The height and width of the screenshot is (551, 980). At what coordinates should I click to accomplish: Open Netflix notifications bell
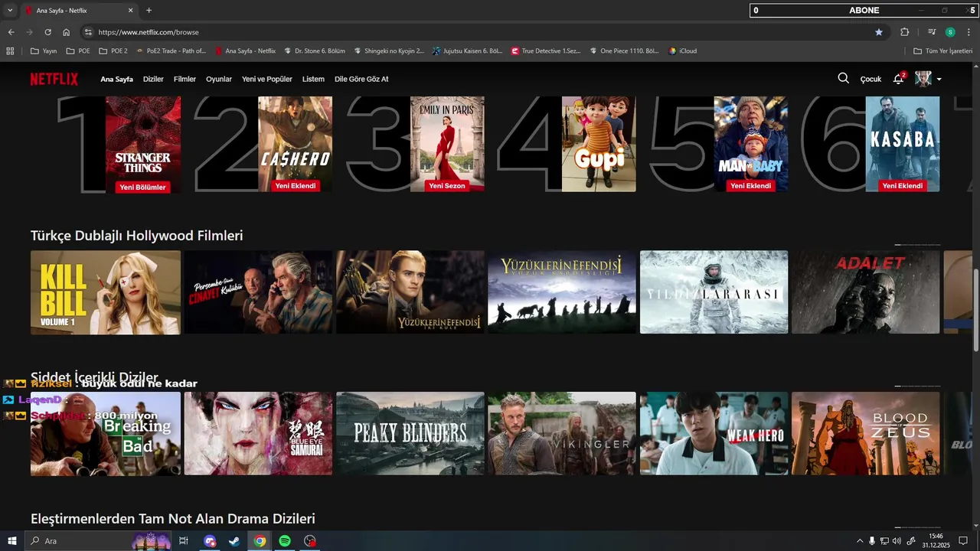pyautogui.click(x=899, y=79)
